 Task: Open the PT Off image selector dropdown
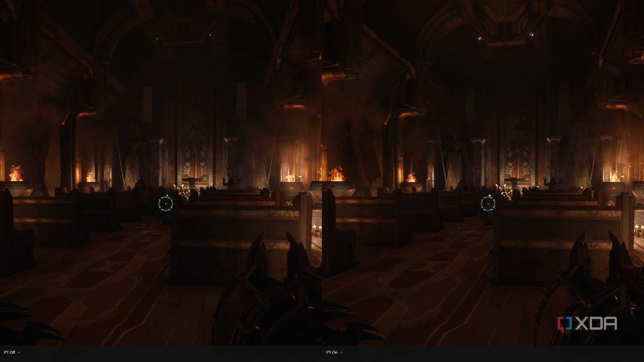(12, 352)
